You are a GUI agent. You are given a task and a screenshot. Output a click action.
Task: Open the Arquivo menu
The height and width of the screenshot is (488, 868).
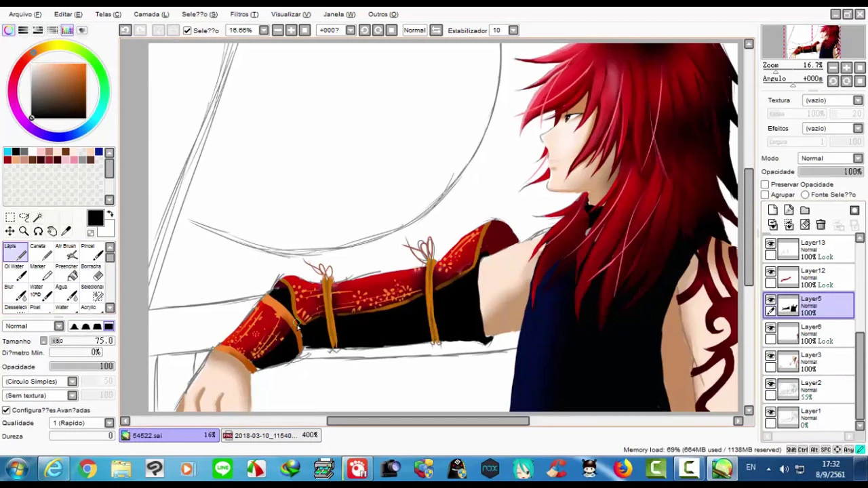[x=25, y=14]
